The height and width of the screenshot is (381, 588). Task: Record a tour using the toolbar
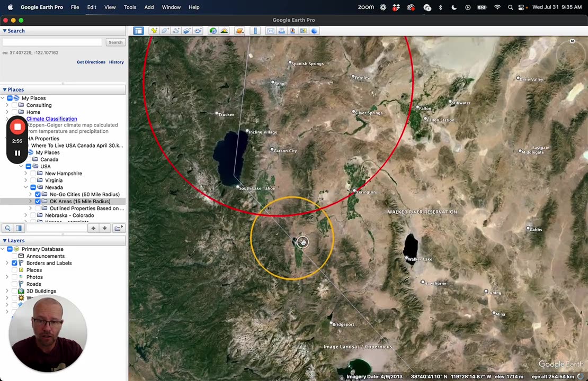click(x=198, y=31)
